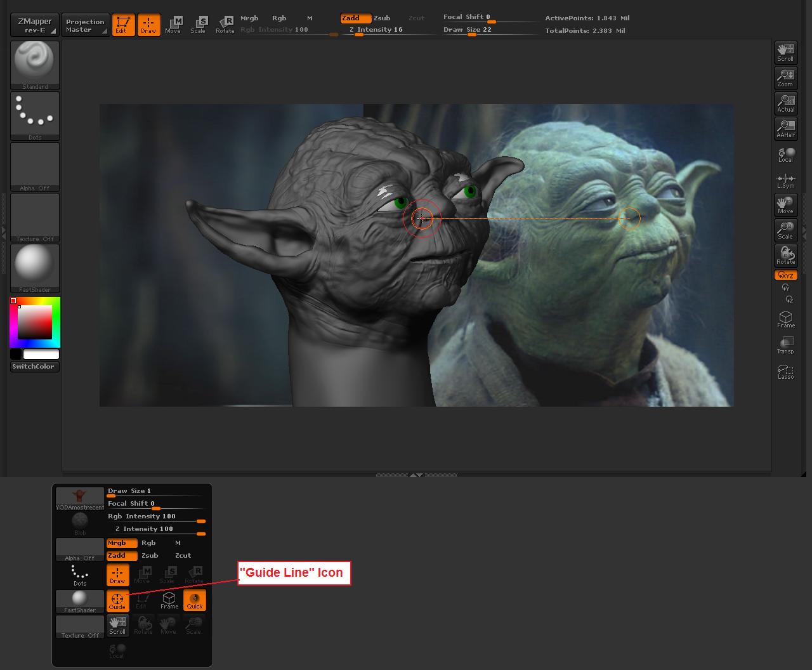Expand the right tray divider arrow
The image size is (812, 670).
(x=806, y=233)
